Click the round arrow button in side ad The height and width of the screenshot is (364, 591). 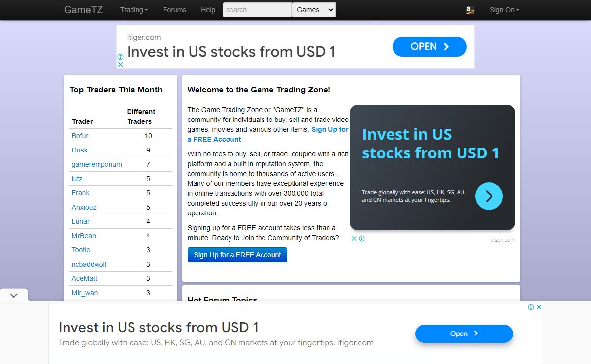point(489,196)
